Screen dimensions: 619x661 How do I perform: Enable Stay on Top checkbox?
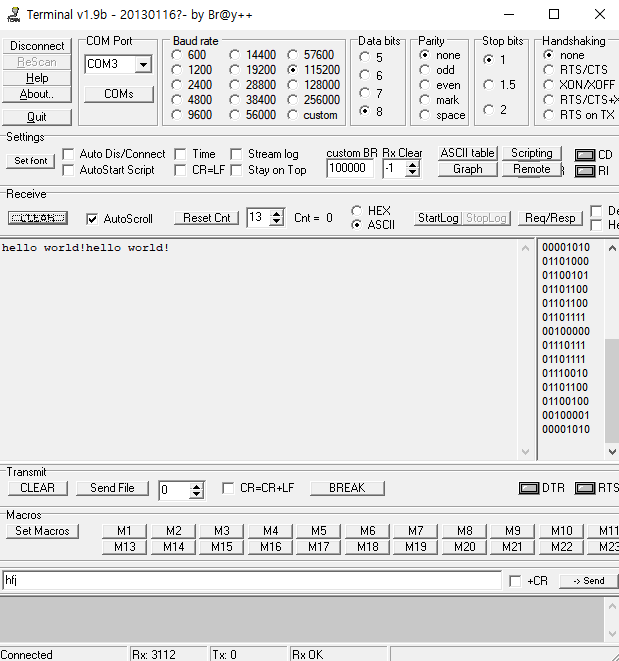[236, 170]
